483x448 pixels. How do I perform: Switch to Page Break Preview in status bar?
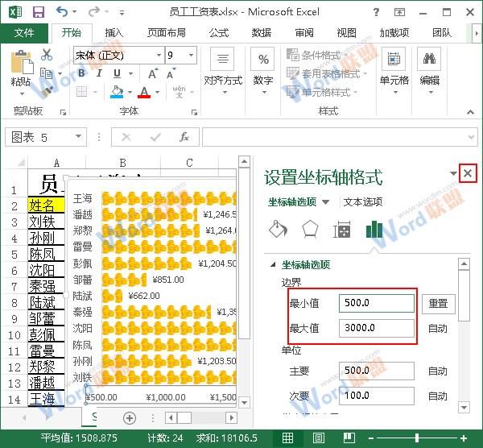[x=349, y=438]
